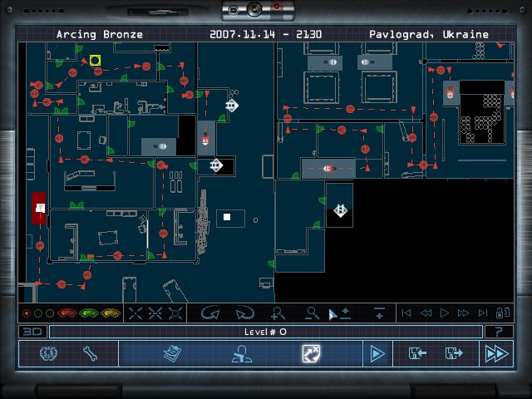Toggle green team goggles visibility
Viewport: 532px width, 399px height.
pos(88,313)
